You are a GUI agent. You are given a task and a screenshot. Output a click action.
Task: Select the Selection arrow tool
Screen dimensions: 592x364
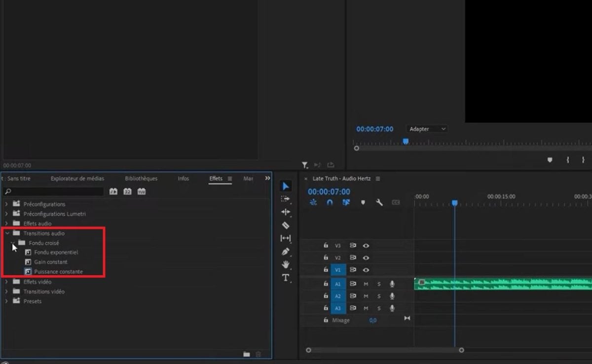(286, 186)
